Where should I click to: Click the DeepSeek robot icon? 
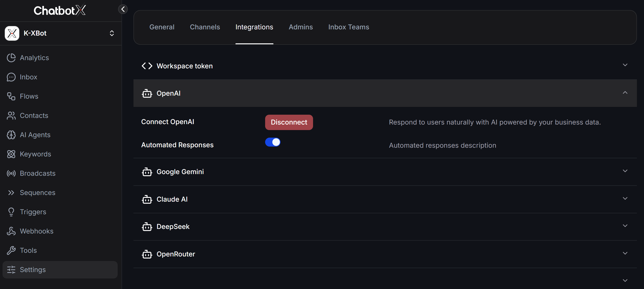147,227
